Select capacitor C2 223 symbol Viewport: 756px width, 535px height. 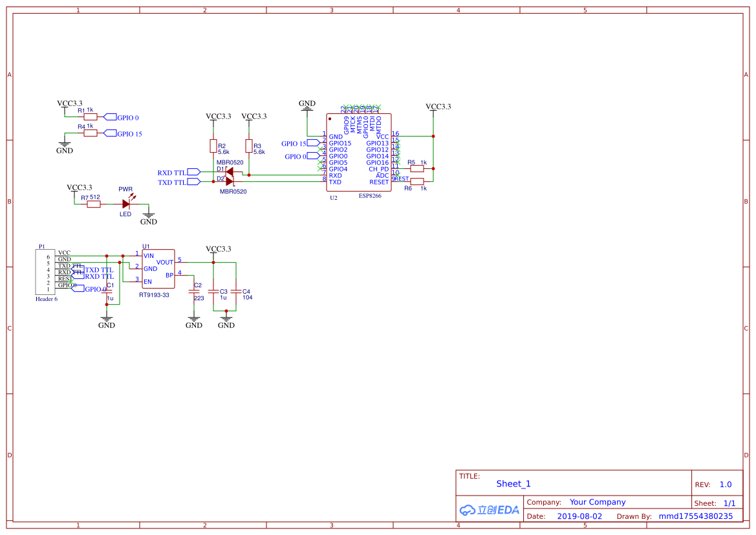pyautogui.click(x=194, y=291)
